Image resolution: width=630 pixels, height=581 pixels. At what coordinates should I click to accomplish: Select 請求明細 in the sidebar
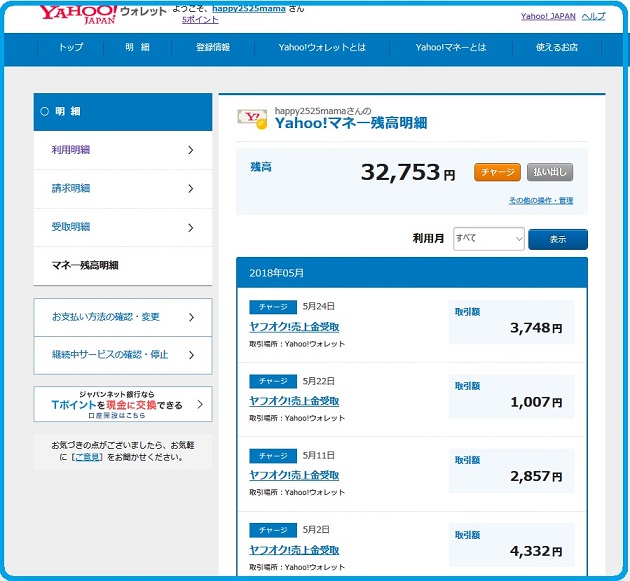coord(123,189)
